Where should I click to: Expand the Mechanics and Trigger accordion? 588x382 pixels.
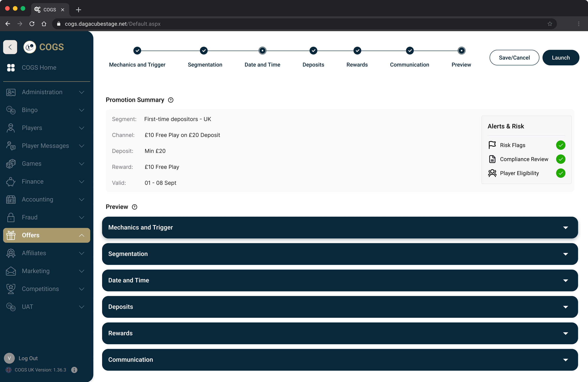[340, 227]
